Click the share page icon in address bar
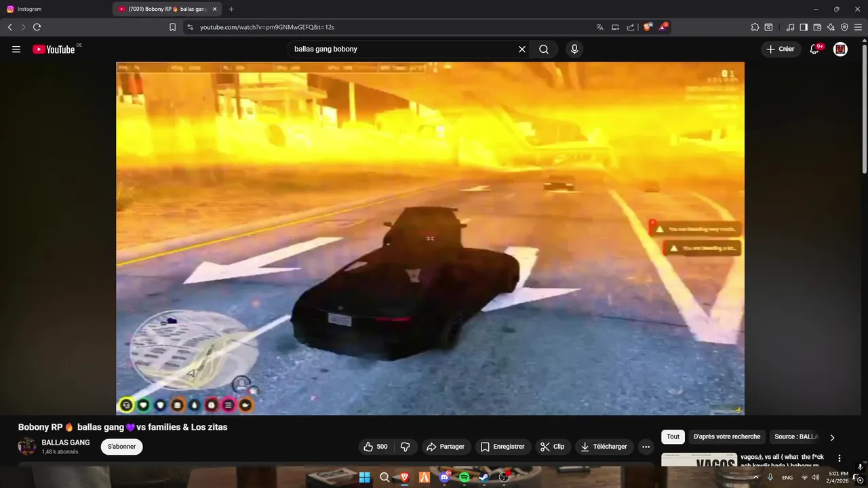The width and height of the screenshot is (868, 488). point(630,27)
